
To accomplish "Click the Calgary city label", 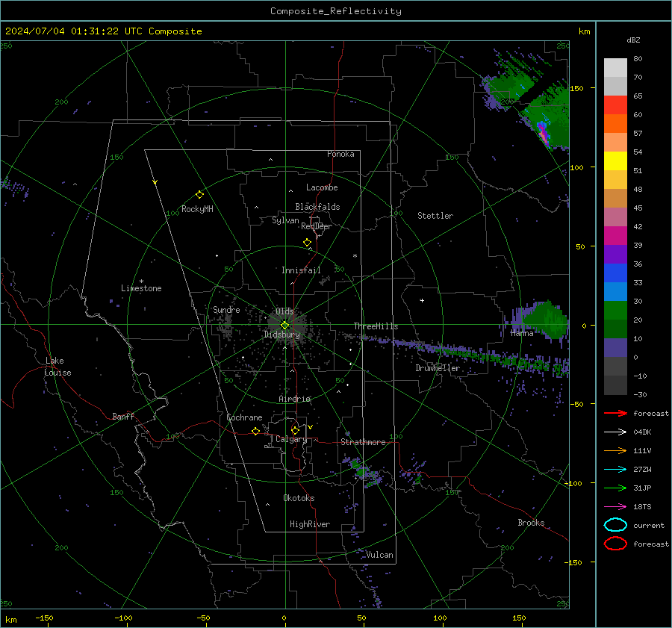I will [291, 439].
